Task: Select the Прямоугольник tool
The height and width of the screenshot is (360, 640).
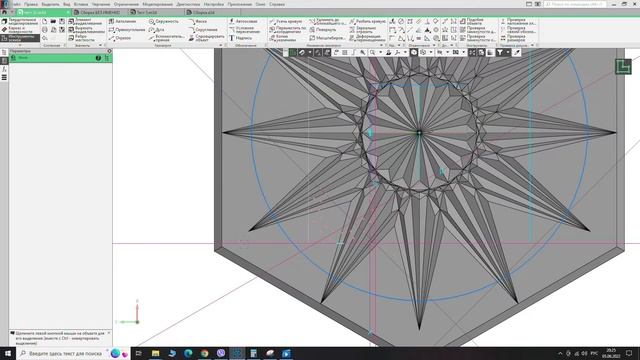Action: click(x=127, y=30)
